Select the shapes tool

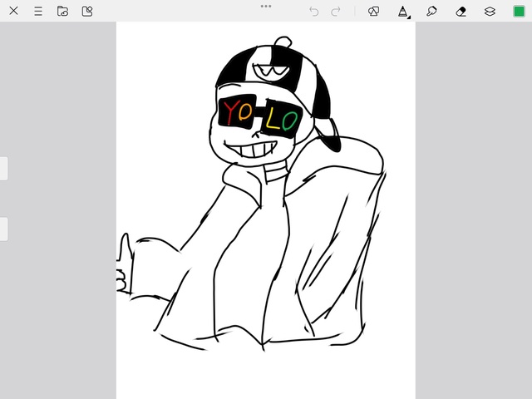click(x=373, y=11)
